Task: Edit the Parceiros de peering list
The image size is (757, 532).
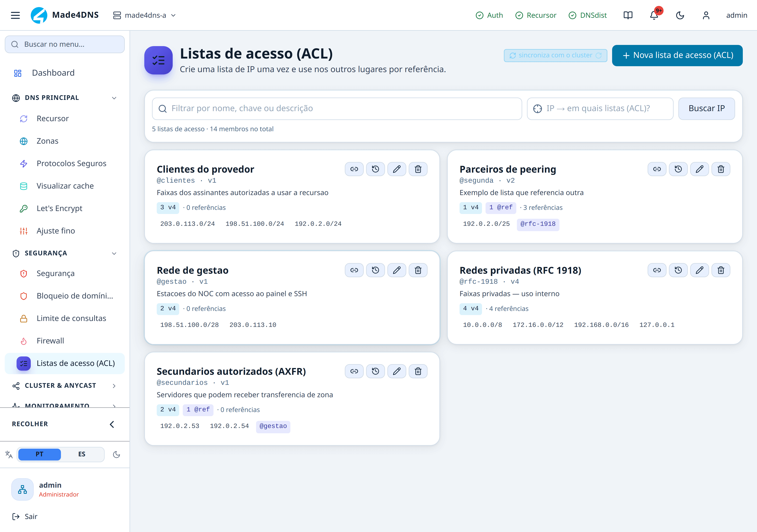Action: point(700,169)
